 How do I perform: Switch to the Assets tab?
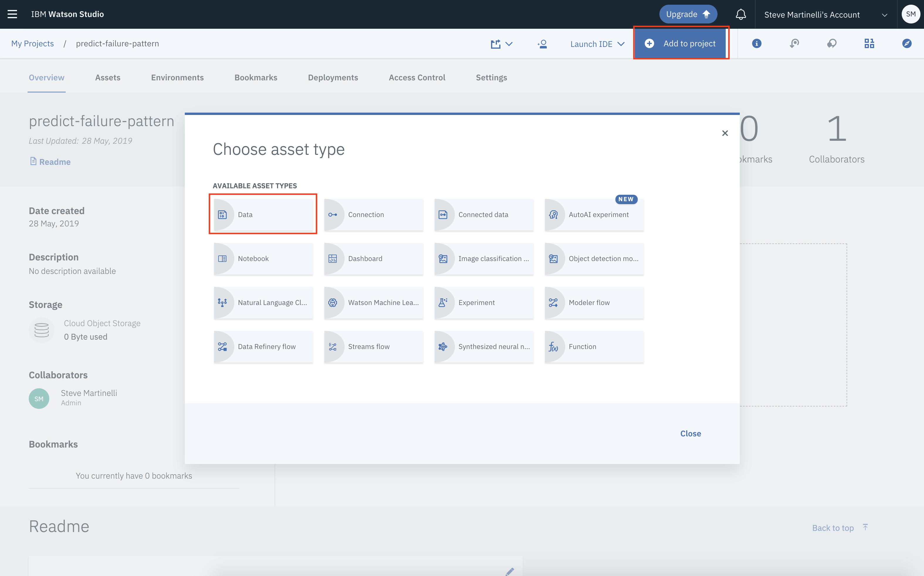(107, 77)
